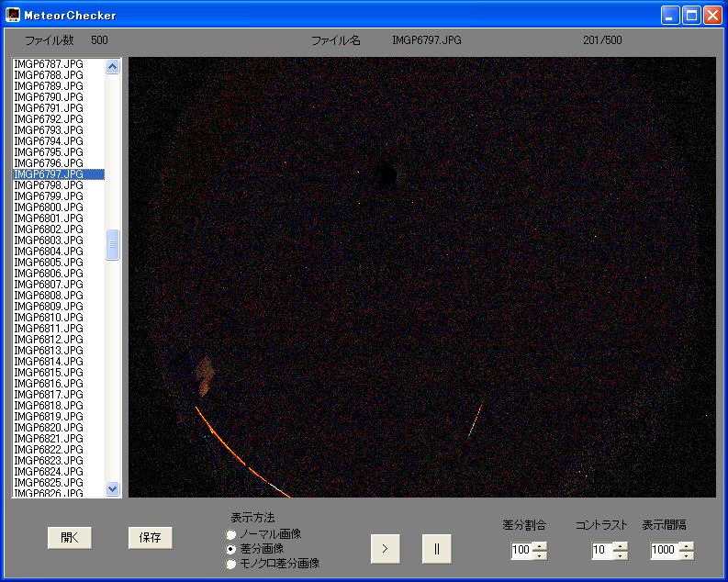The height and width of the screenshot is (582, 728).
Task: Click the MeteorChecker title bar icon
Action: [x=13, y=15]
